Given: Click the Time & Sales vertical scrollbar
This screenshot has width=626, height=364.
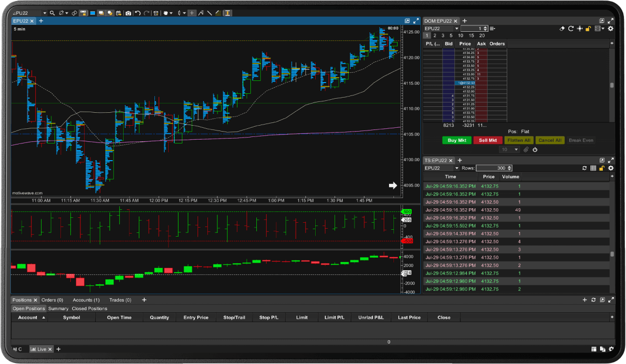Looking at the screenshot, I should click(x=611, y=254).
